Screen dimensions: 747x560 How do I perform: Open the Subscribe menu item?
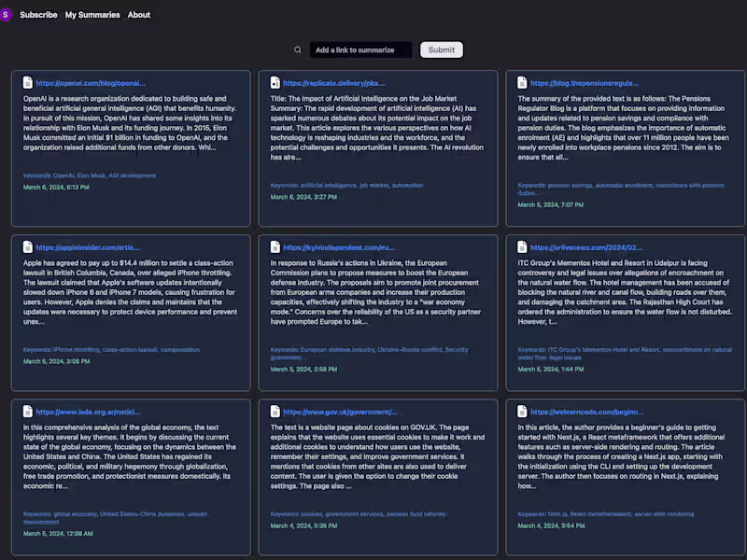[x=38, y=15]
